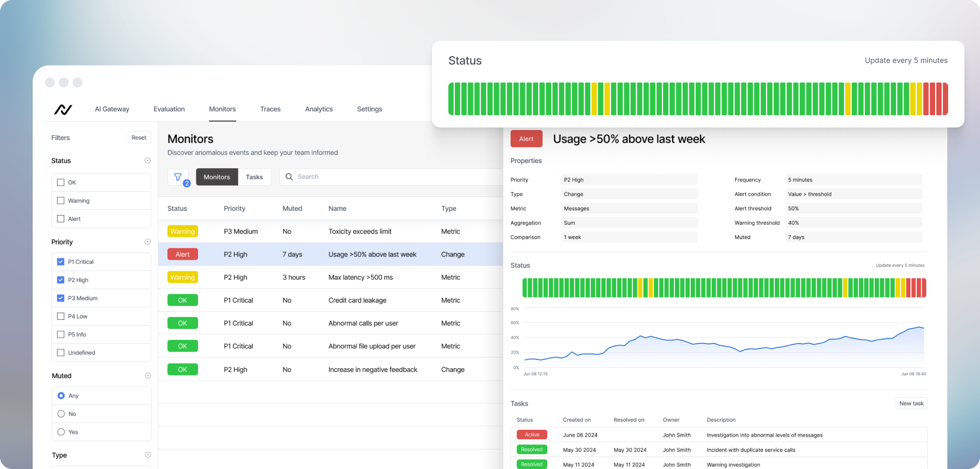The height and width of the screenshot is (469, 980).
Task: Click the Frequency 5 minutes field
Action: [x=854, y=180]
